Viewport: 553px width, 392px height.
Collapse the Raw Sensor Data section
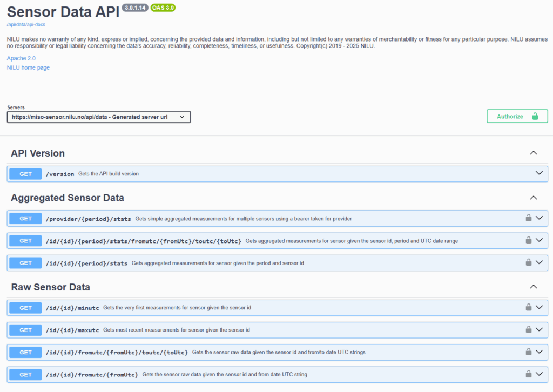click(x=534, y=287)
